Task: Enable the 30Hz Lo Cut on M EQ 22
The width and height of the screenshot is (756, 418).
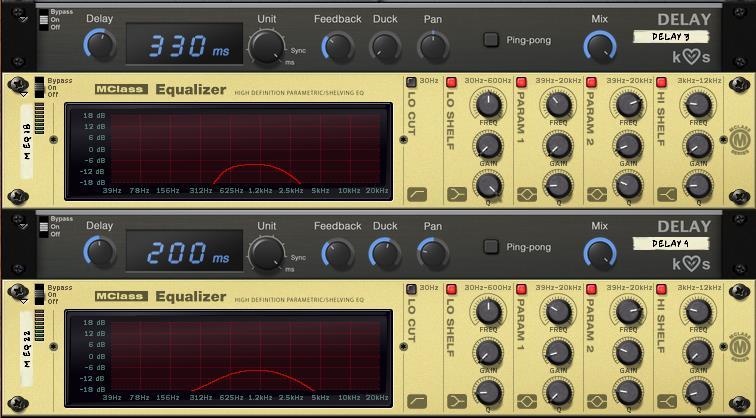Action: pos(411,289)
